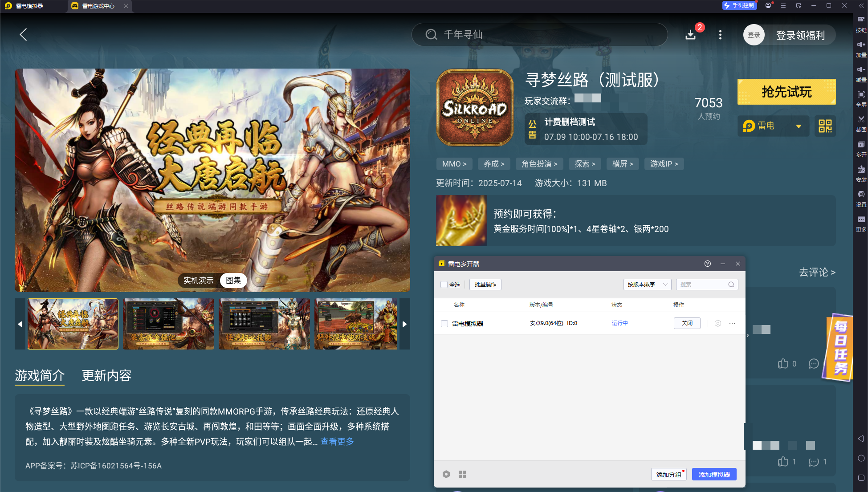868x492 pixels.
Task: Open the three-dot more options menu
Action: pyautogui.click(x=720, y=35)
